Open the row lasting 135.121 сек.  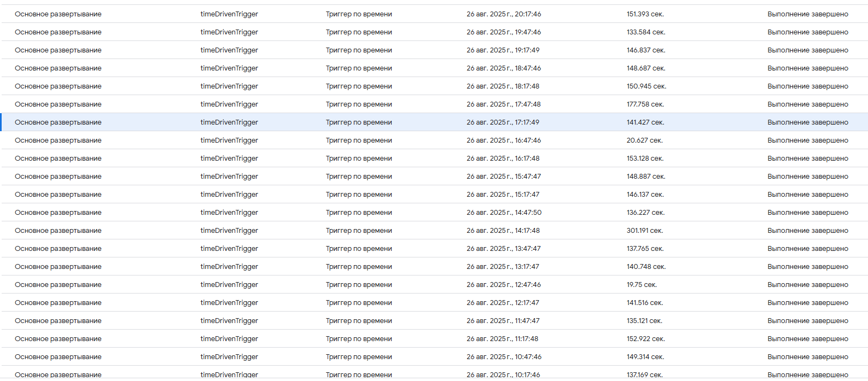pos(644,321)
